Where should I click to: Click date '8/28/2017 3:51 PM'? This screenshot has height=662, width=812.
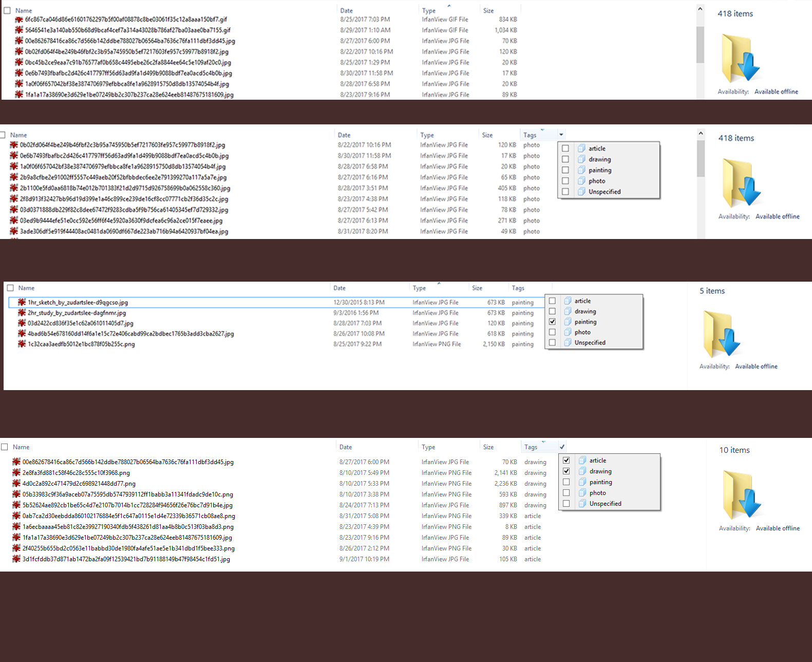tap(363, 188)
